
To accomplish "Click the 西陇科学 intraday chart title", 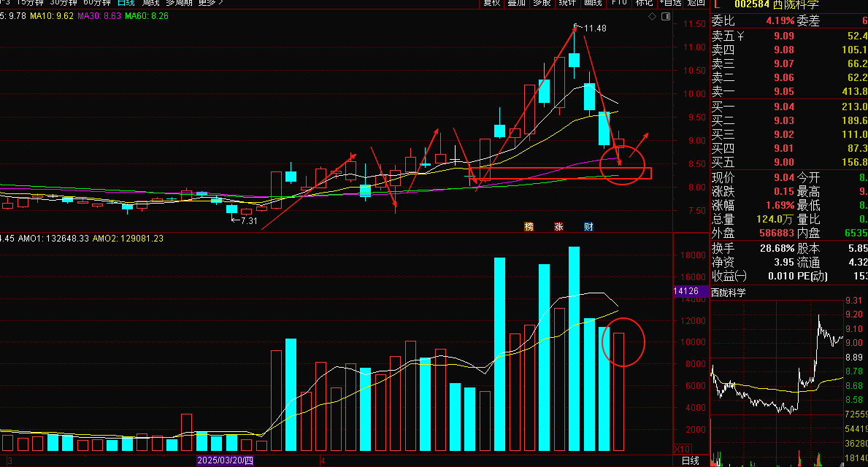I will (728, 293).
